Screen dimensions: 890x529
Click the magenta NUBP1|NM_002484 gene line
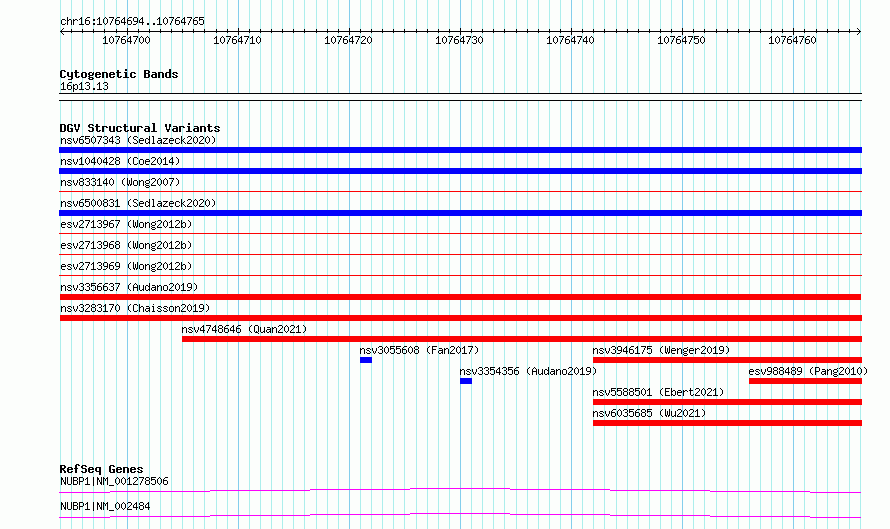click(x=460, y=515)
